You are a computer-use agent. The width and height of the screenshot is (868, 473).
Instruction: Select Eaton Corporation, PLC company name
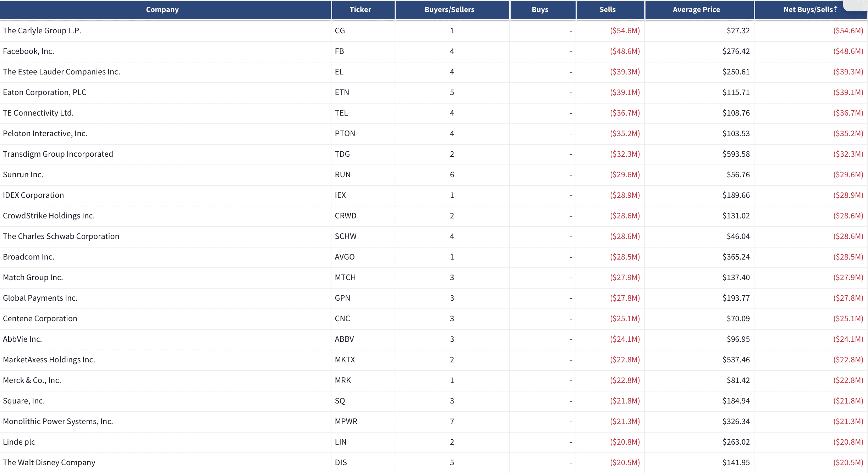click(44, 92)
